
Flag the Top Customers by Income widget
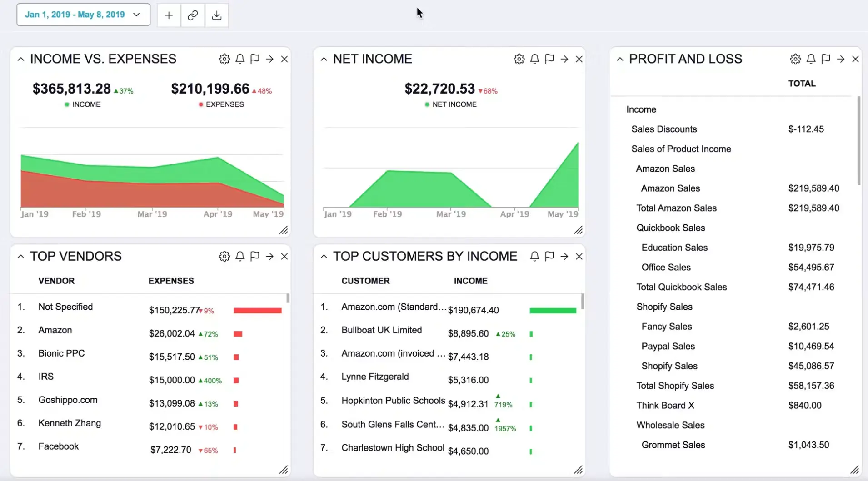click(549, 257)
